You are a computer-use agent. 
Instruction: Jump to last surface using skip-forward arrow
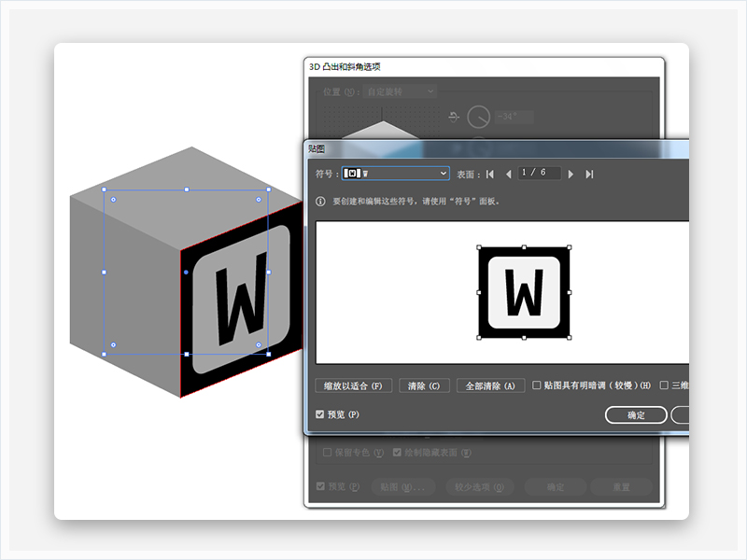[x=589, y=174]
